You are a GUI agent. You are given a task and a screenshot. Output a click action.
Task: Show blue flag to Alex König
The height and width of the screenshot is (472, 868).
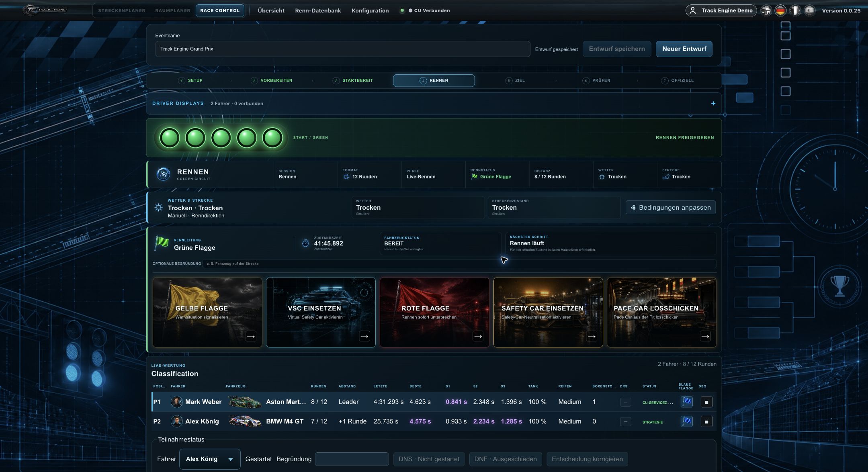click(686, 421)
